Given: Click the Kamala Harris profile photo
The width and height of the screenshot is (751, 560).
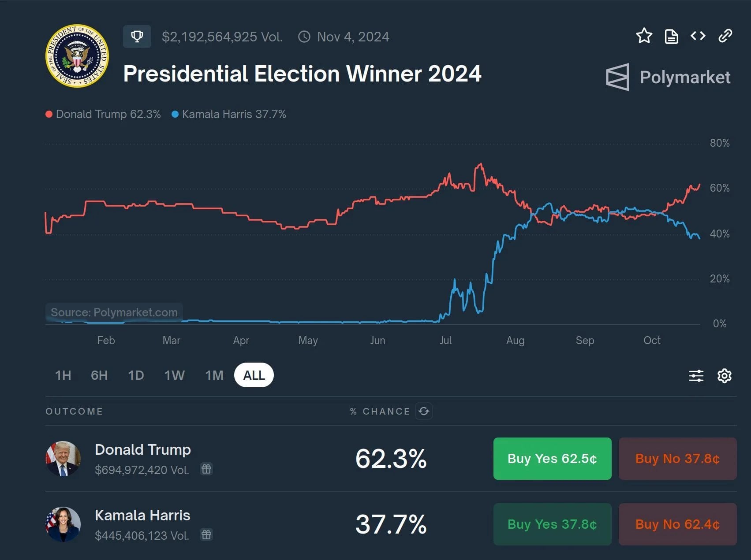Looking at the screenshot, I should click(x=63, y=524).
